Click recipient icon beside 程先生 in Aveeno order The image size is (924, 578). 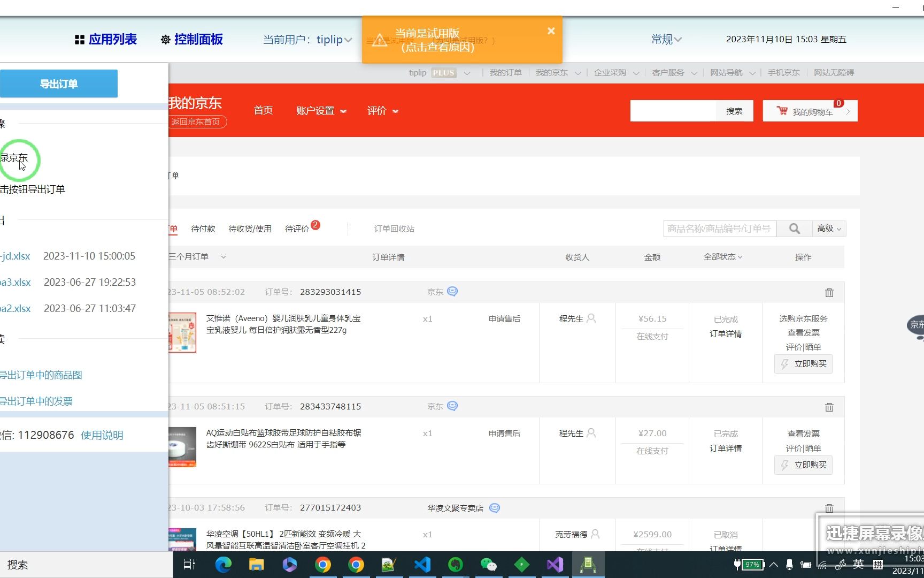coord(591,318)
